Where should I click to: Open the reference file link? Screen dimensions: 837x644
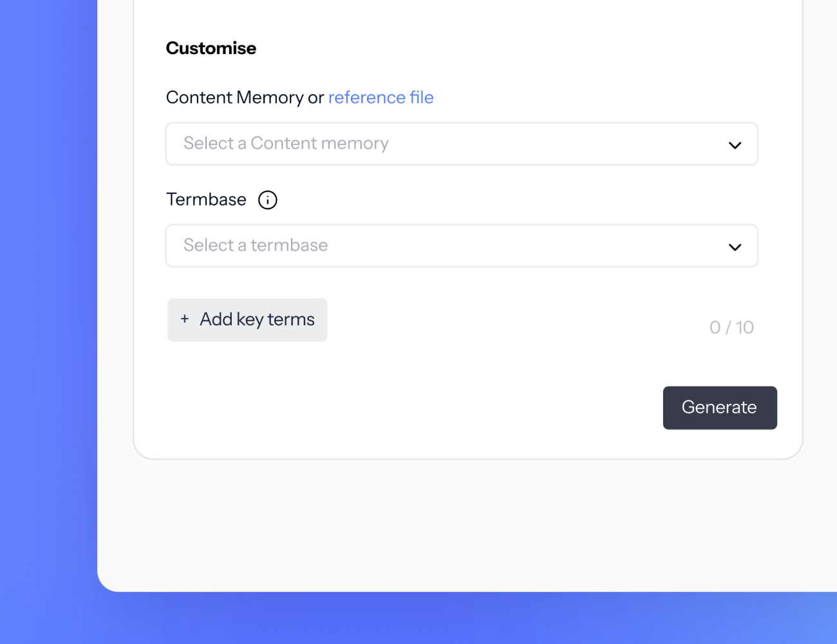click(x=381, y=97)
